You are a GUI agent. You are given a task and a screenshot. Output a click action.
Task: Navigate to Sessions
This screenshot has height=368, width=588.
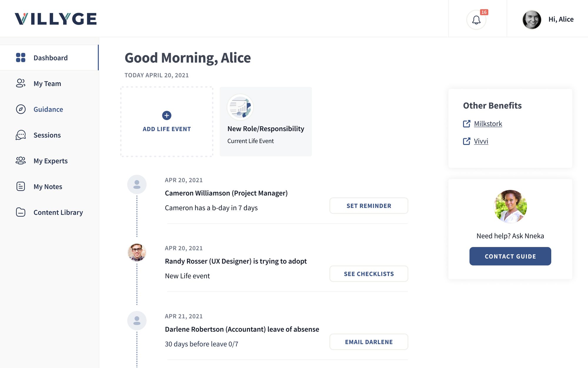[x=49, y=135]
